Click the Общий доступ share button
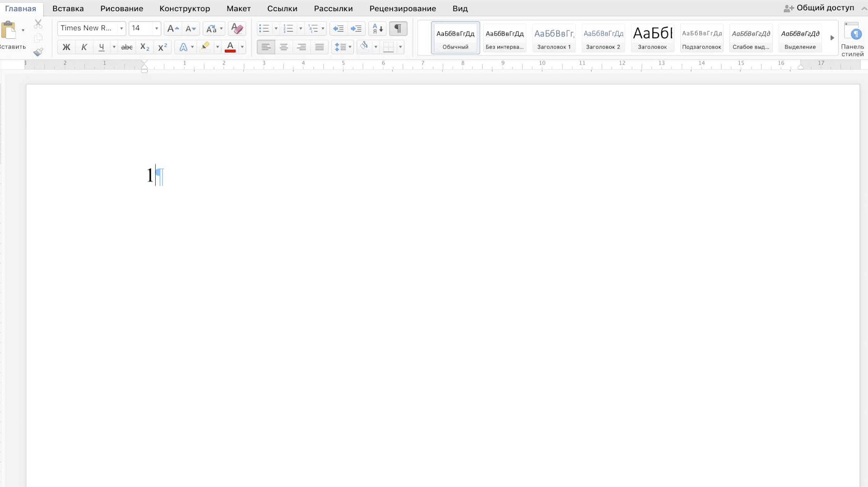The height and width of the screenshot is (487, 868). (x=819, y=8)
